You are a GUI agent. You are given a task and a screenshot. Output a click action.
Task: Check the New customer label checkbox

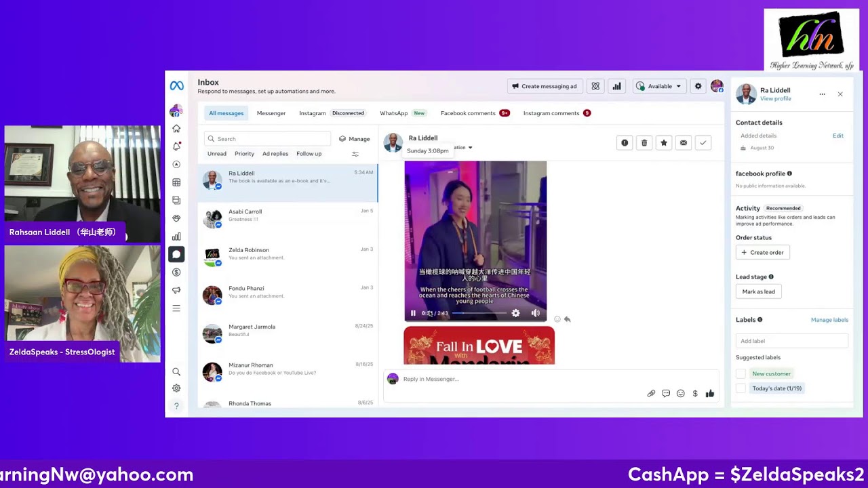pyautogui.click(x=741, y=373)
